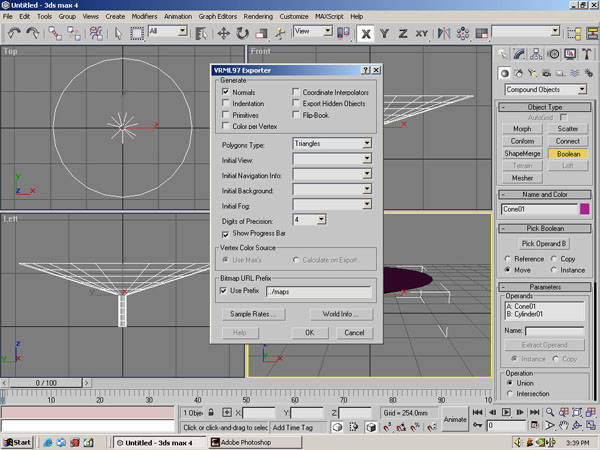Open the Utilities hammer panel tab
The image size is (600, 450).
pos(587,54)
